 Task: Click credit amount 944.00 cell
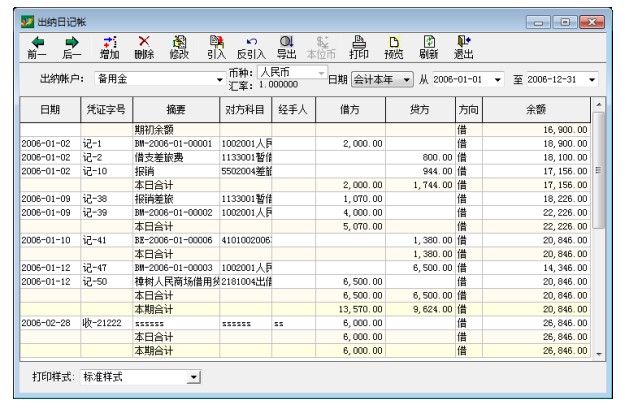[420, 171]
